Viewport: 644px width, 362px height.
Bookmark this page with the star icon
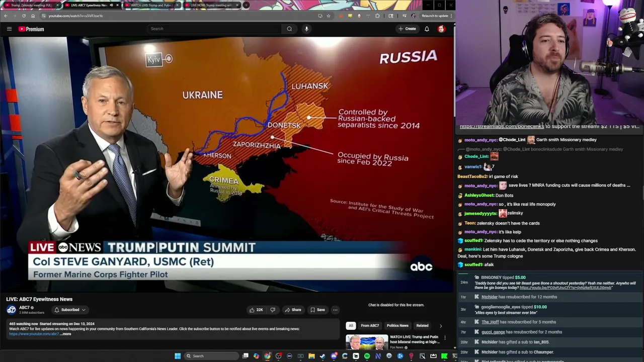[329, 16]
